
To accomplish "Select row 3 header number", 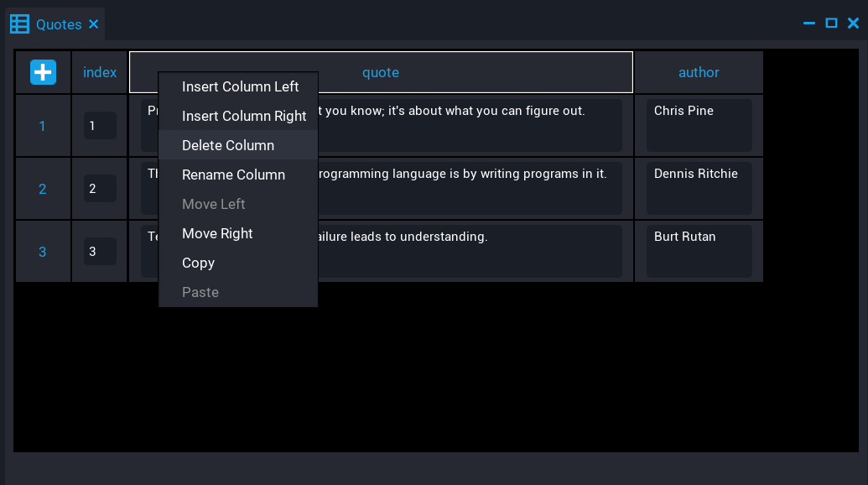I will (43, 252).
